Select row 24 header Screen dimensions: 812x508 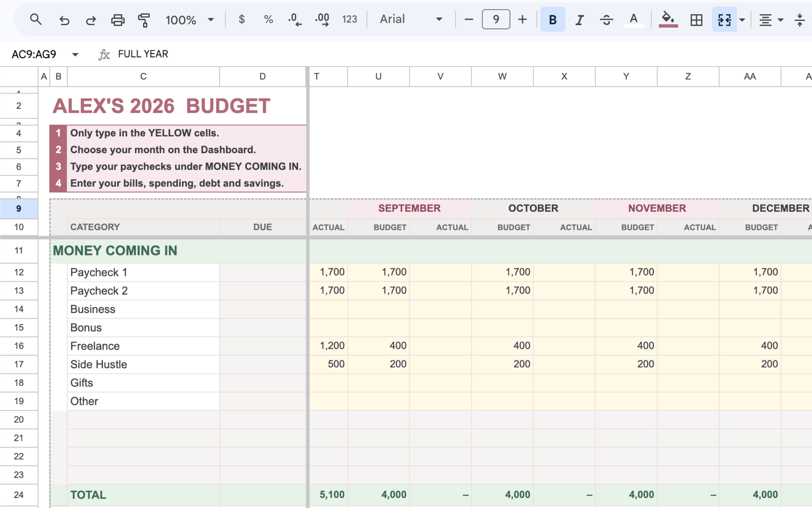[x=19, y=495]
